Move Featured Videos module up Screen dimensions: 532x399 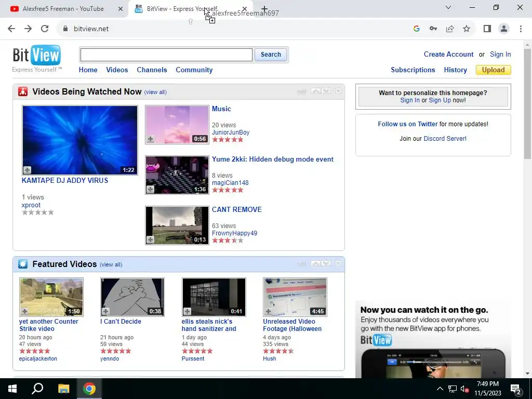315,263
